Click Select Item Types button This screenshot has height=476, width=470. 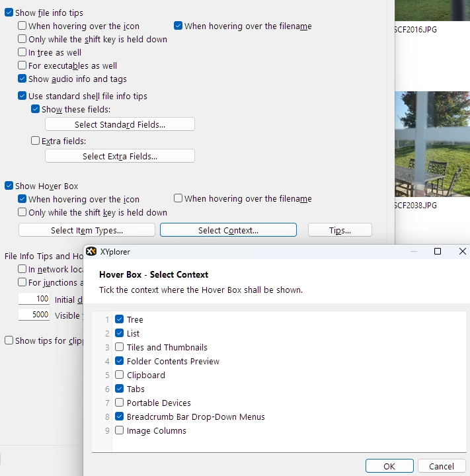[x=87, y=230]
